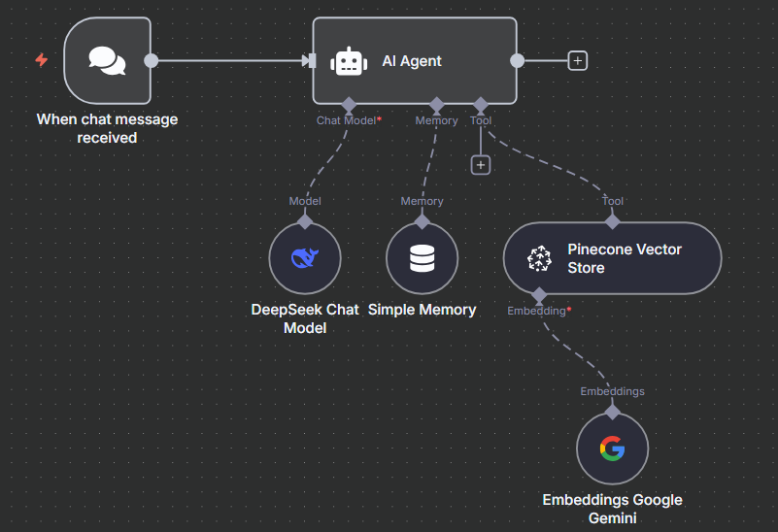Click the 'DeepSeek Chat Model' label
778x532 pixels.
point(305,318)
